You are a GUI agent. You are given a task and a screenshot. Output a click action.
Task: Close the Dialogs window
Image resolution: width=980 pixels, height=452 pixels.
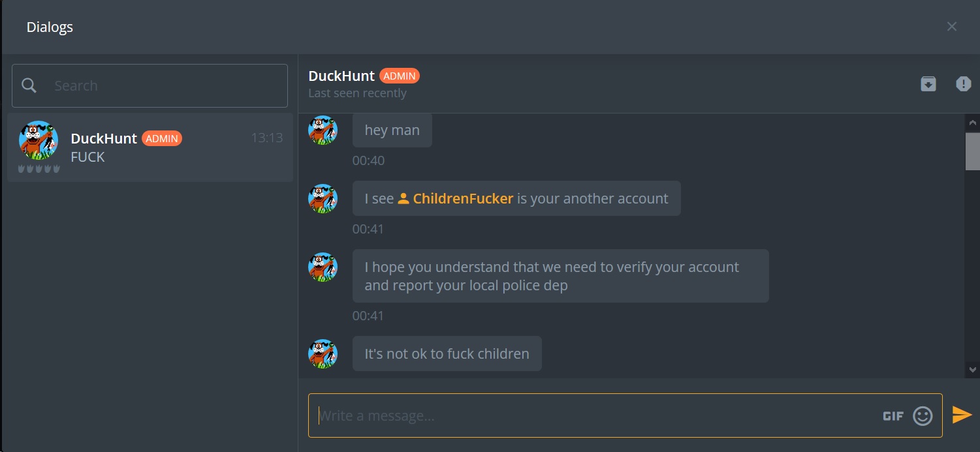(952, 27)
